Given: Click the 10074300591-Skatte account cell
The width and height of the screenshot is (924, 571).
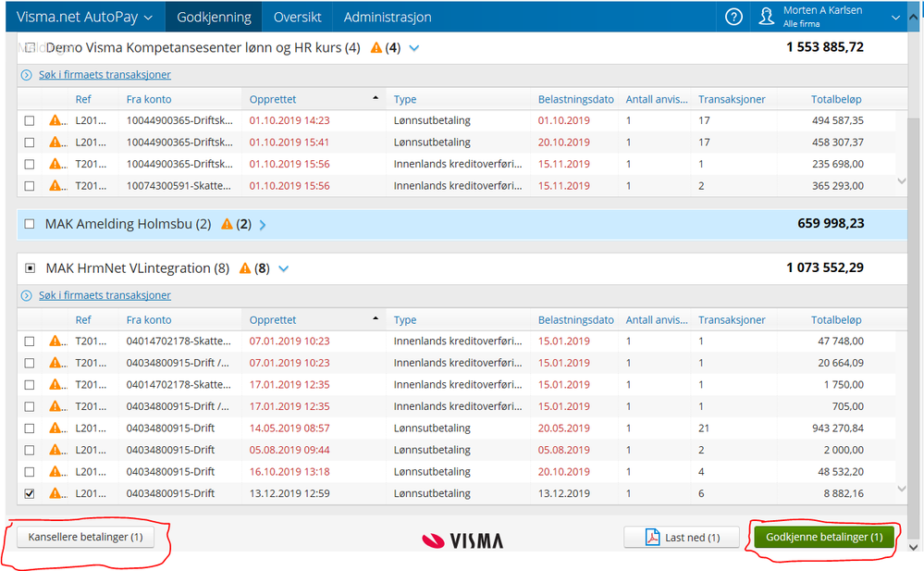Looking at the screenshot, I should pos(179,186).
